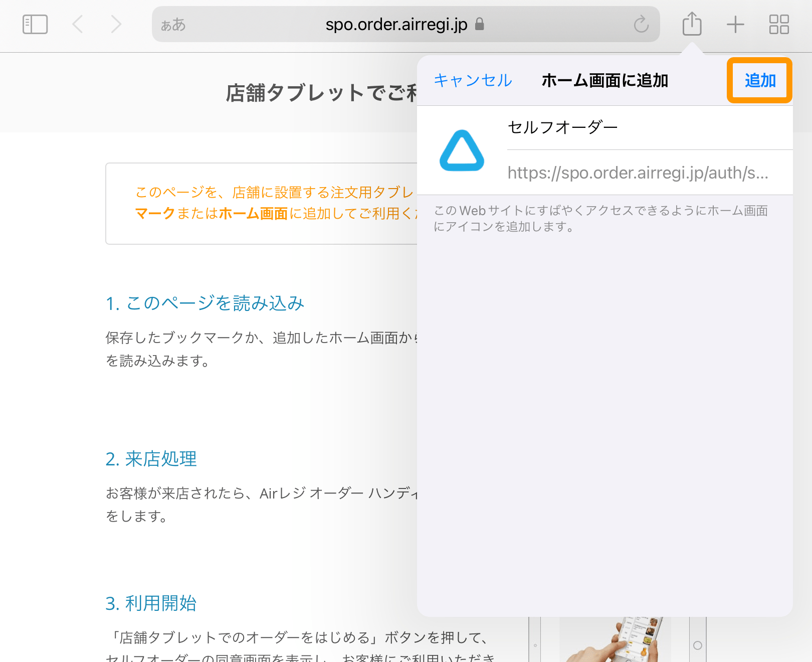Open a new tab with plus icon
812x662 pixels.
(x=735, y=24)
